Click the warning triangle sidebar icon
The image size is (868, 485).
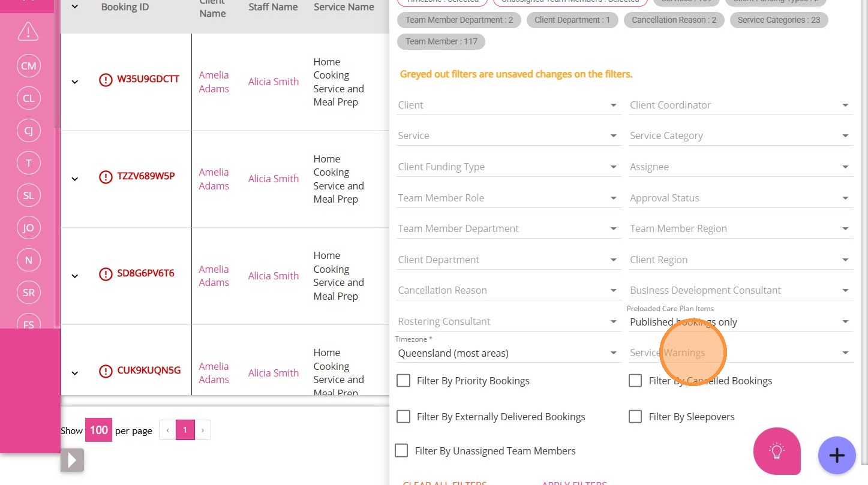pos(28,31)
